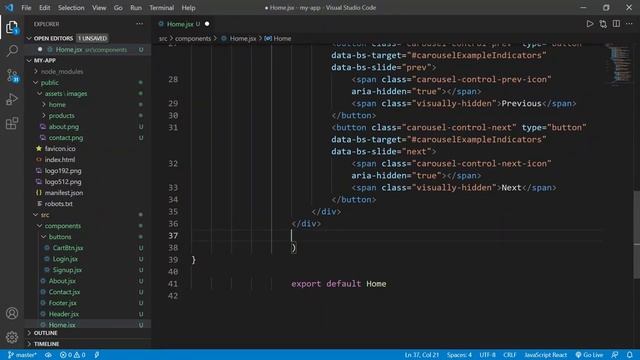Open about.png image file
Image resolution: width=640 pixels, height=360 pixels.
pyautogui.click(x=64, y=127)
